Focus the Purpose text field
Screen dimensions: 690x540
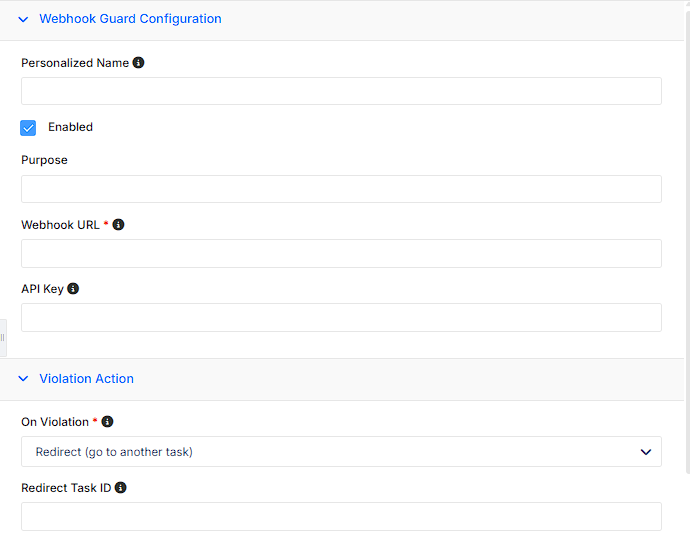click(341, 189)
